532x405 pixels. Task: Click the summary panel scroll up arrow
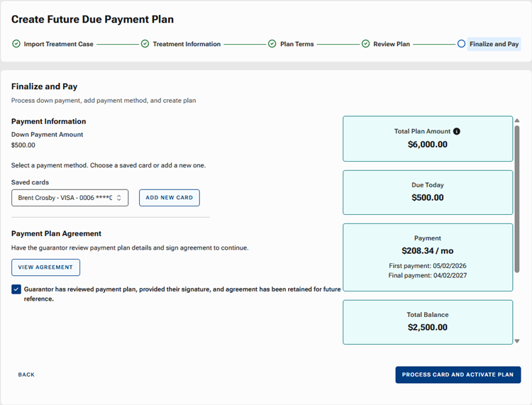tap(517, 121)
